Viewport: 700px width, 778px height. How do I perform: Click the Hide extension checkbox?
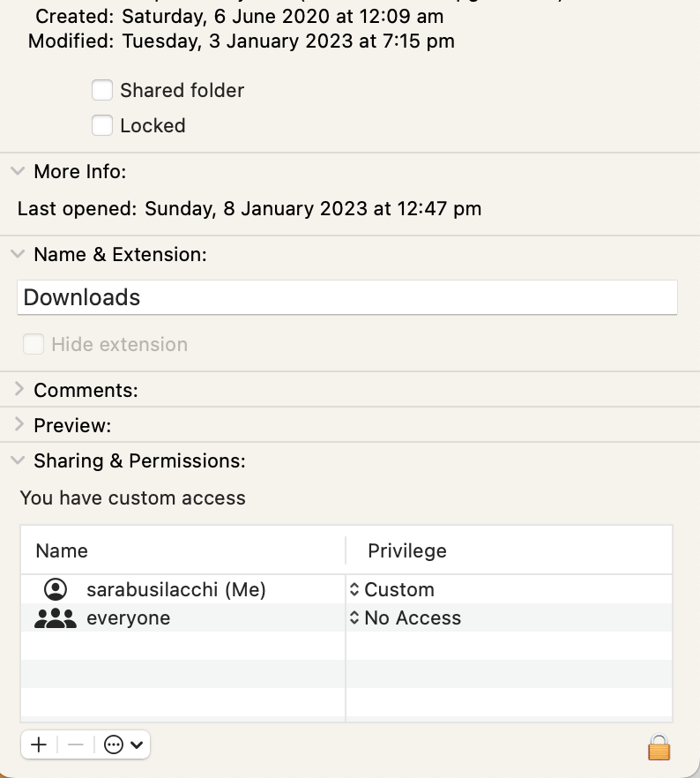tap(34, 344)
